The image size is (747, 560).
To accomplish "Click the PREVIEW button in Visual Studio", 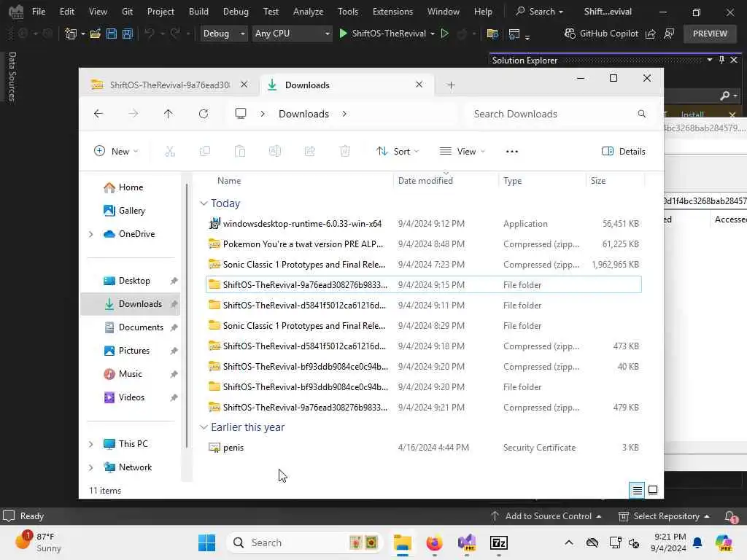I will [710, 34].
